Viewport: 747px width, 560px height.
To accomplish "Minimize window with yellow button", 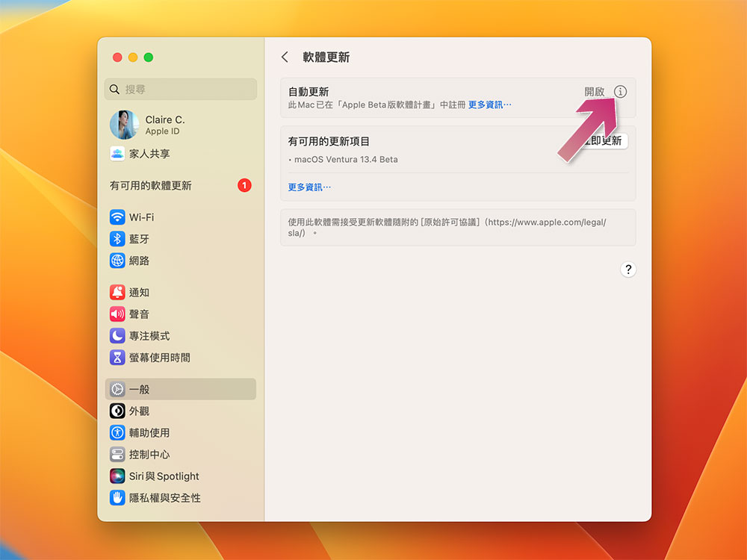I will click(x=133, y=57).
